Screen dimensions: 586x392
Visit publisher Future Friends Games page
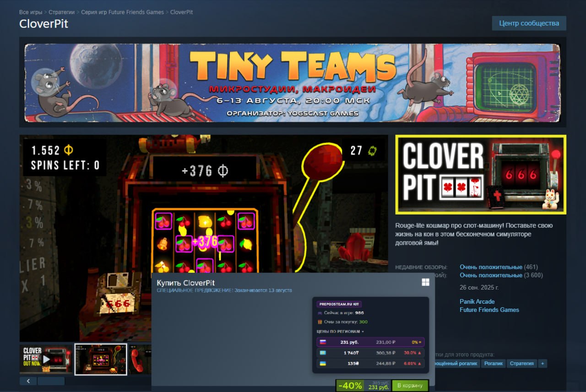[x=489, y=310]
